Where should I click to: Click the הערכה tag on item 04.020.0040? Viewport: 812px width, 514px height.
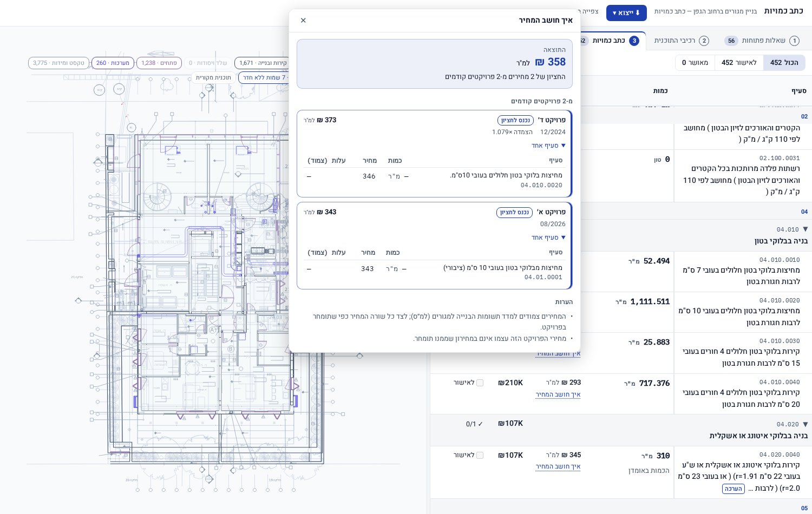[x=734, y=489]
